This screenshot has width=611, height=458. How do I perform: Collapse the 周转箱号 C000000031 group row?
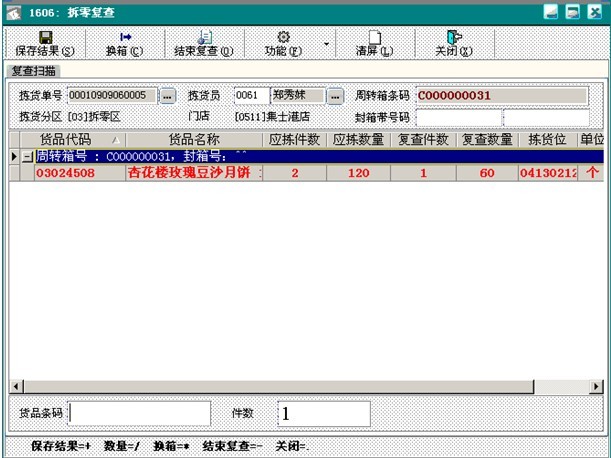[27, 157]
